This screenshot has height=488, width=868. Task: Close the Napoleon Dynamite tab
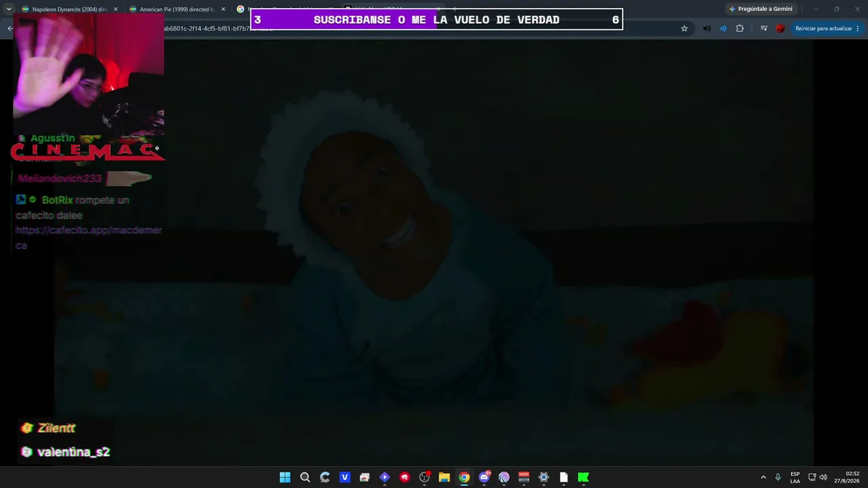[115, 9]
